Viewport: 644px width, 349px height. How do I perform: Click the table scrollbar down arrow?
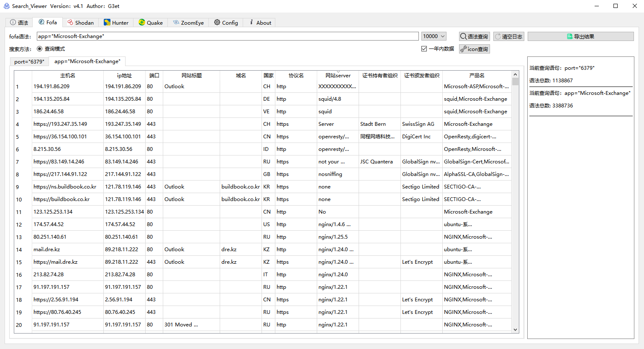click(515, 330)
